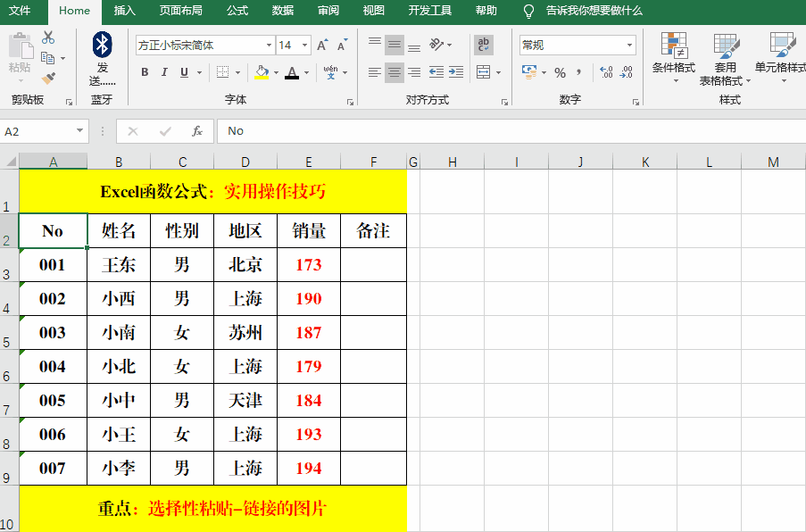
Task: Open cell borders icon
Action: coord(222,72)
